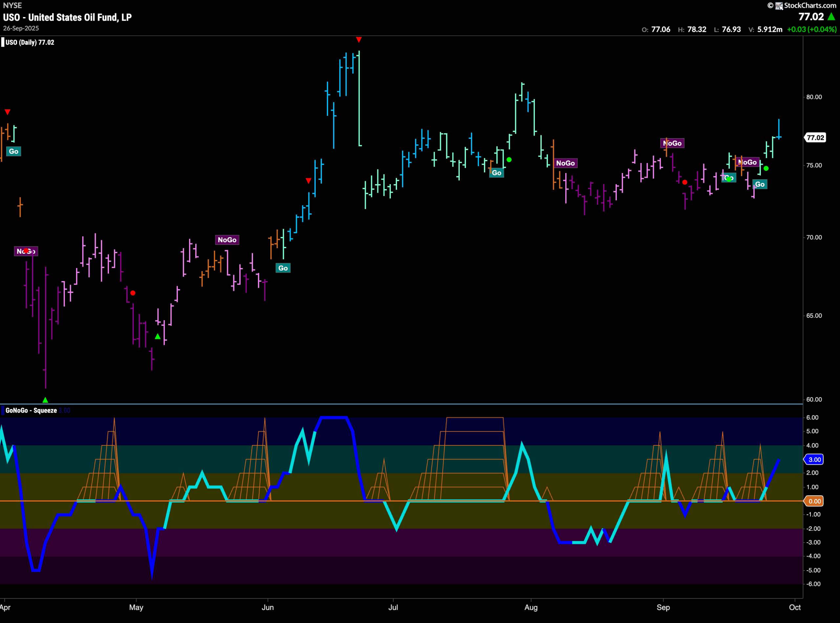Click the red down triangle above the June peak
This screenshot has width=840, height=623.
tap(359, 40)
